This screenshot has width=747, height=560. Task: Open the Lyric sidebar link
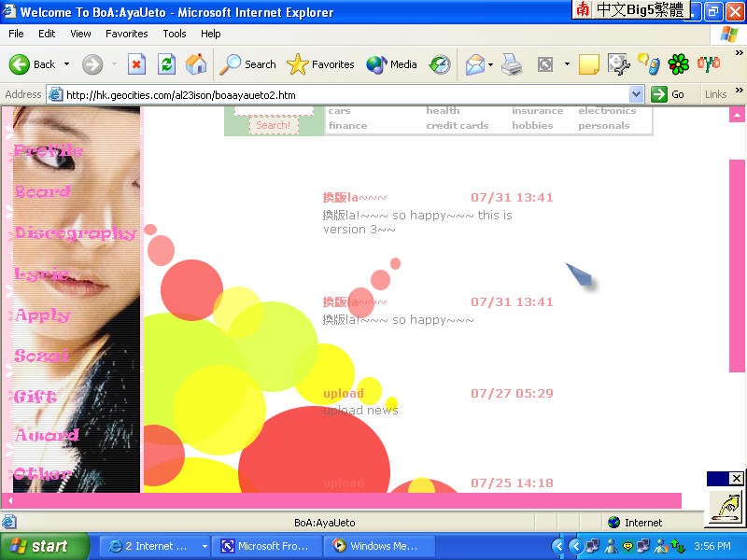[x=41, y=273]
